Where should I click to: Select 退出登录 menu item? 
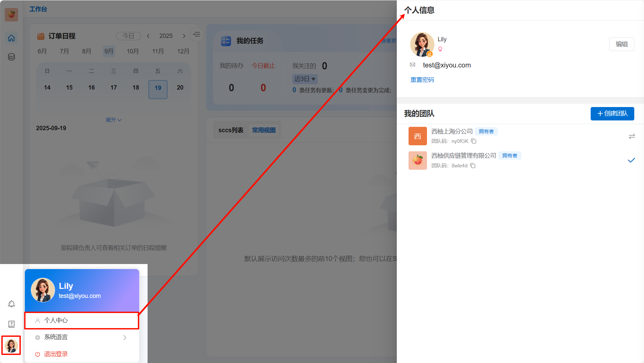point(56,354)
